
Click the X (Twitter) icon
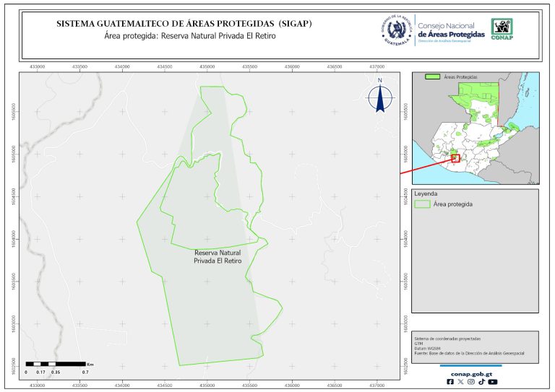pyautogui.click(x=461, y=382)
